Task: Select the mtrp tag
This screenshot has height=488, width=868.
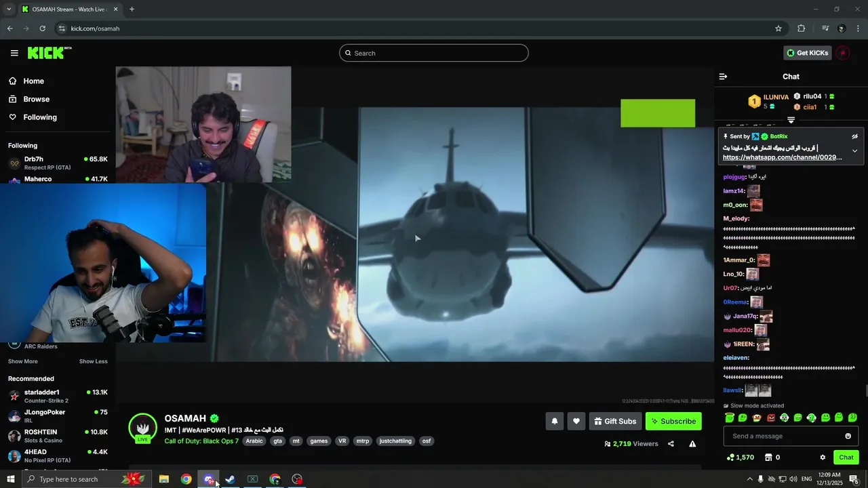Action: pyautogui.click(x=363, y=441)
